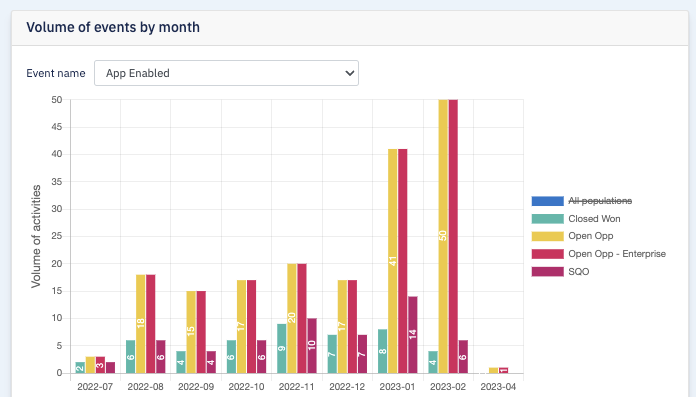Select the 2022-11 Closed Won bar labeled 9
Viewport: 696px width, 397px height.
click(x=281, y=349)
